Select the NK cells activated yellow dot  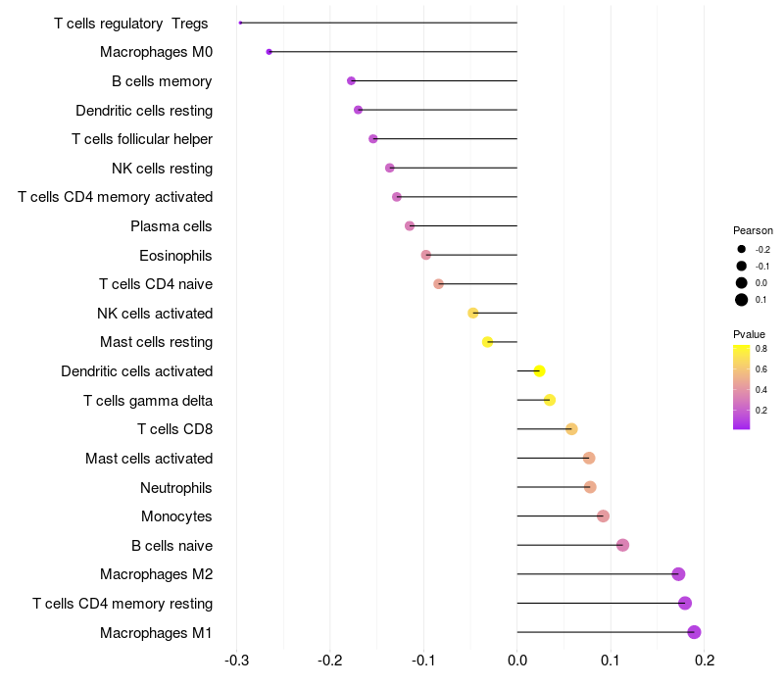tap(473, 313)
